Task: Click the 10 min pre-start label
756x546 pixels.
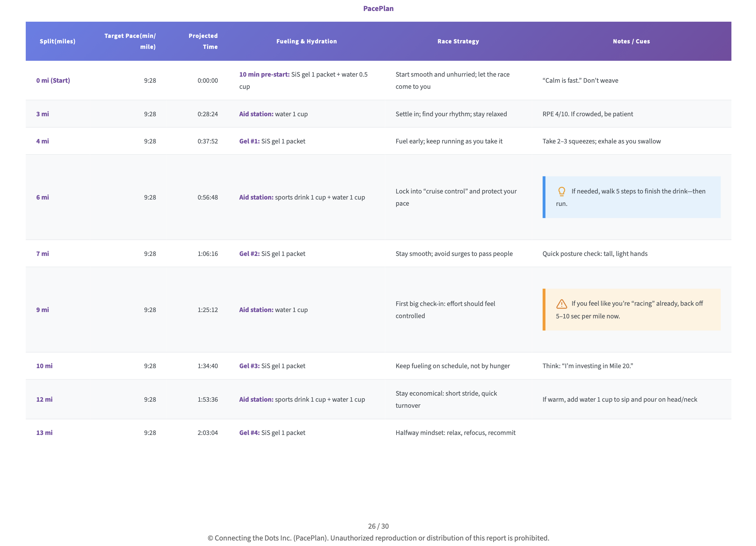Action: click(x=264, y=74)
